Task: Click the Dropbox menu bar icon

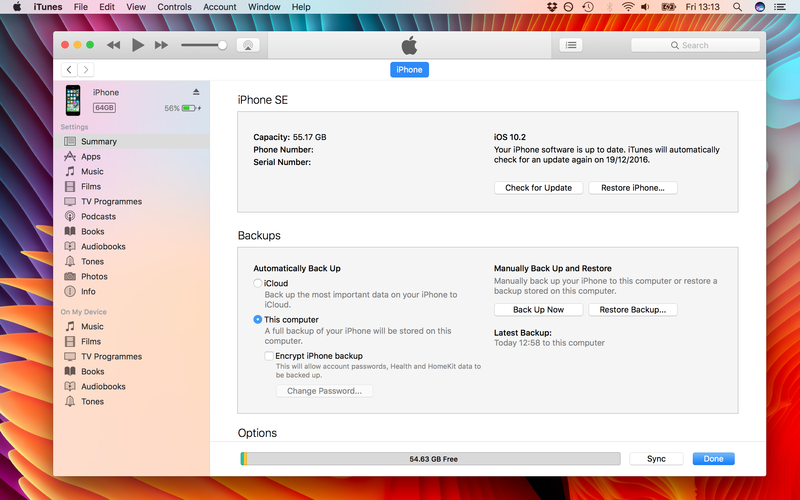Action: pos(552,7)
